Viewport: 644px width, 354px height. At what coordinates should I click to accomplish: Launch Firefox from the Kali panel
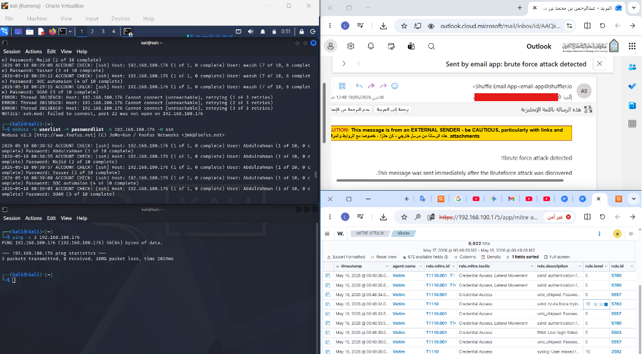coord(52,32)
